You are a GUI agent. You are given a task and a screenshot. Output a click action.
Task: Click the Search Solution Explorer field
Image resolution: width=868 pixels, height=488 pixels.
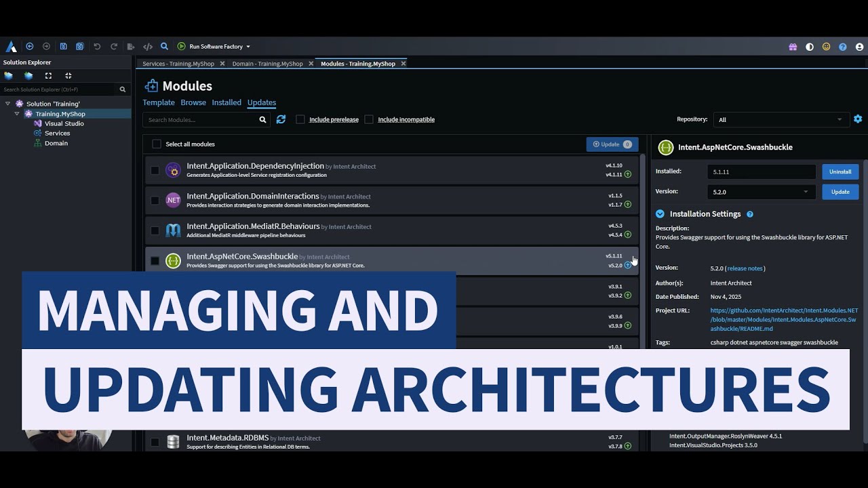click(59, 89)
